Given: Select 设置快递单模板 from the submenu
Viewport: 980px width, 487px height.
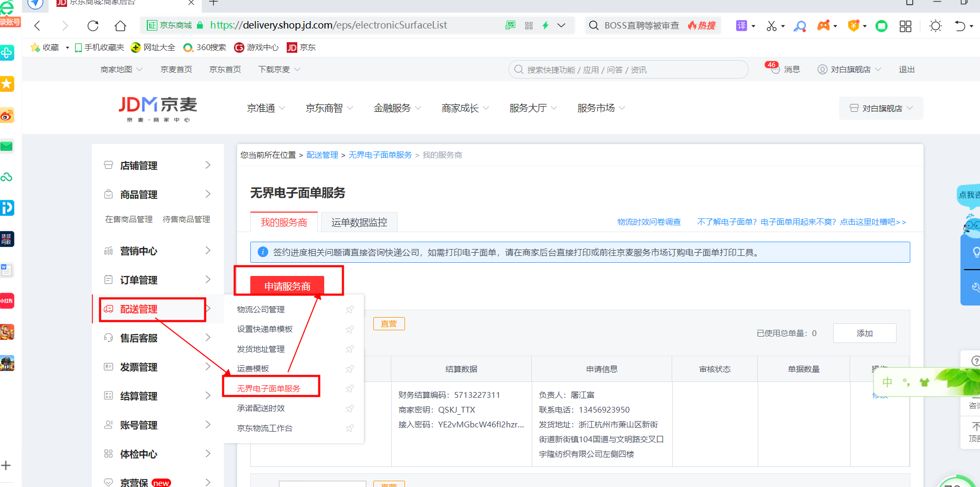Looking at the screenshot, I should tap(265, 329).
